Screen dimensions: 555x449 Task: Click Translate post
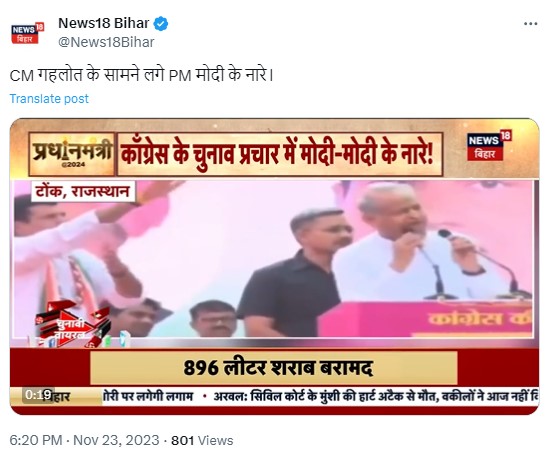click(49, 99)
